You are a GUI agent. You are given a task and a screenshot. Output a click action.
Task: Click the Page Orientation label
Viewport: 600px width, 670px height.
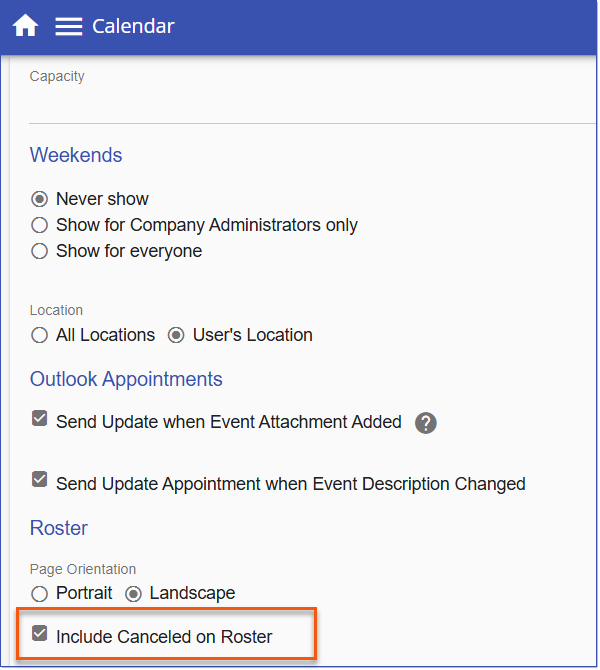point(83,570)
